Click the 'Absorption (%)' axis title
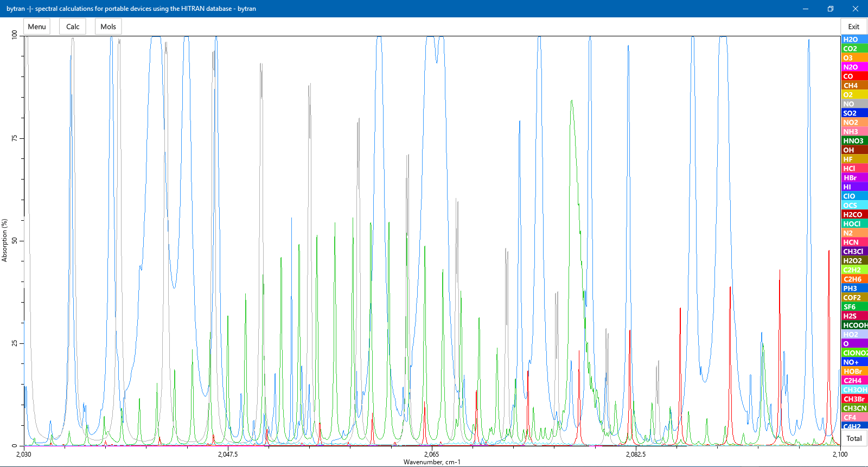This screenshot has width=868, height=467. click(4, 240)
